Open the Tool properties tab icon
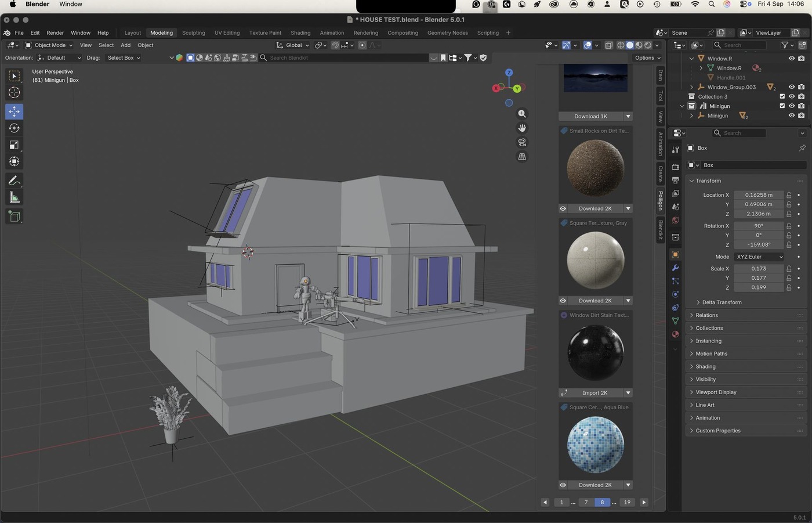The width and height of the screenshot is (812, 523). [675, 150]
